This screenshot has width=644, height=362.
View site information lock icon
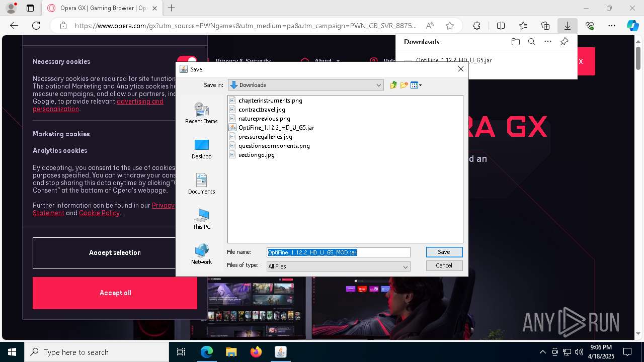tap(63, 26)
